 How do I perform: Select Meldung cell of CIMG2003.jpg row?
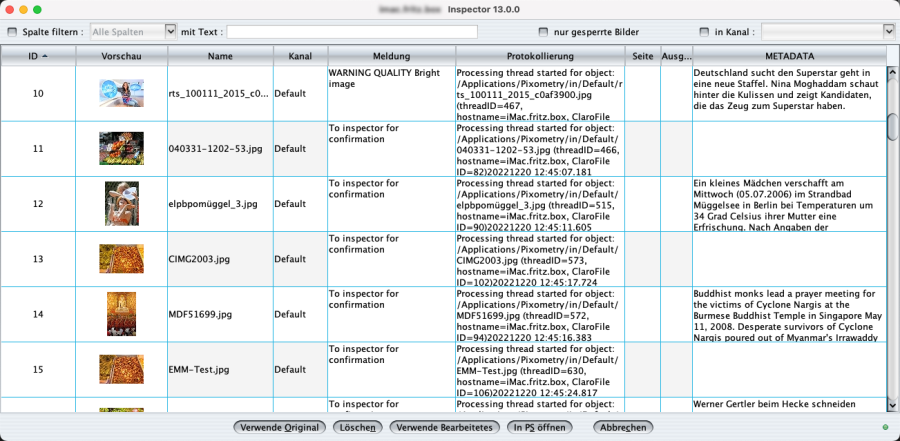(x=391, y=259)
